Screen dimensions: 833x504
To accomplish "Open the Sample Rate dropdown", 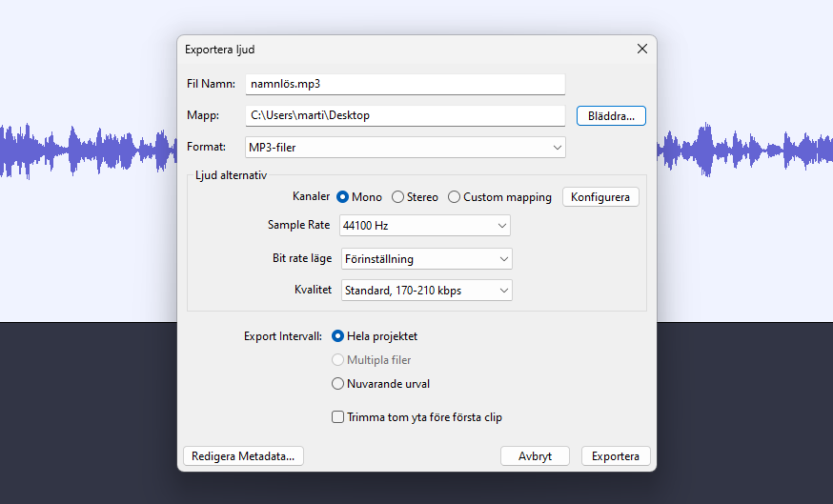I will [425, 225].
